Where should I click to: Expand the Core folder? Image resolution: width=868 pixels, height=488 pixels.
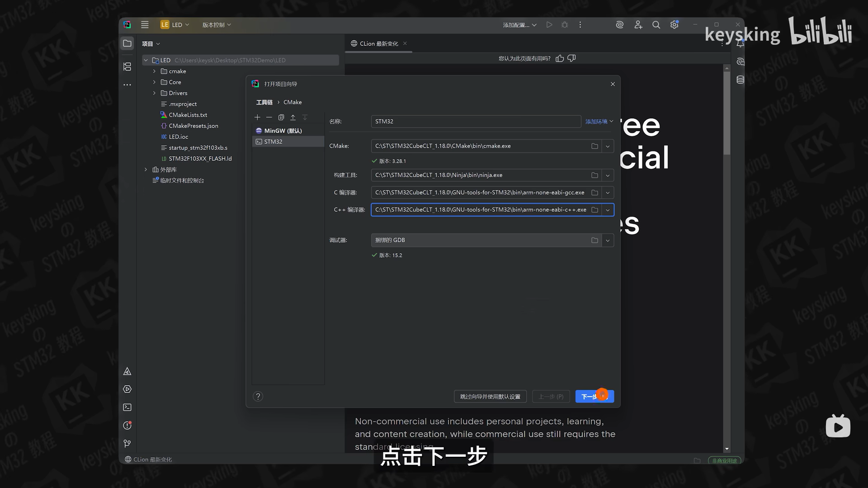[154, 82]
